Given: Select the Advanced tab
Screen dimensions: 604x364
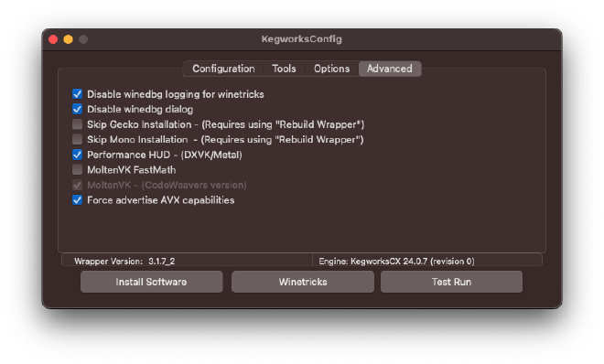Looking at the screenshot, I should coord(390,69).
